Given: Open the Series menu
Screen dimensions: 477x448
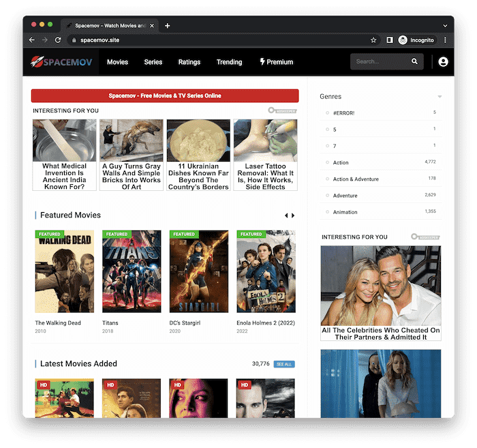Looking at the screenshot, I should tap(153, 62).
